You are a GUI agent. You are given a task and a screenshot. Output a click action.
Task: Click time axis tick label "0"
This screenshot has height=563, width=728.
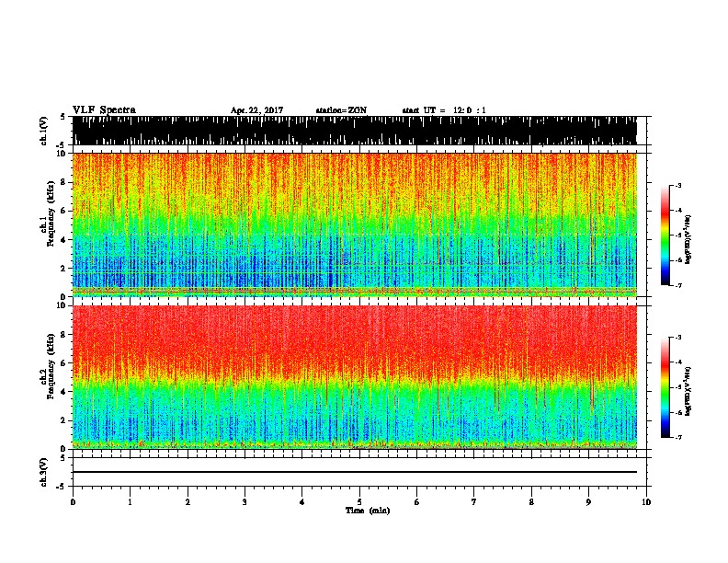tap(73, 502)
